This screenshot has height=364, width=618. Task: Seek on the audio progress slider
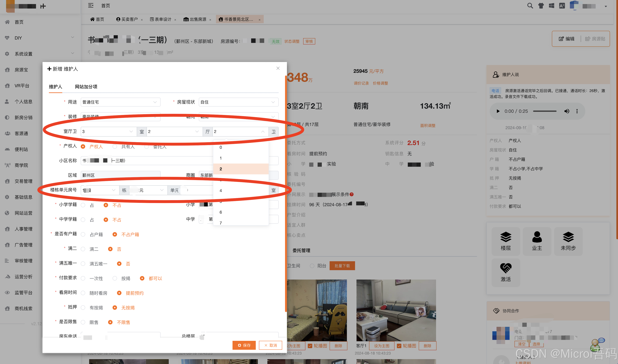(x=545, y=111)
